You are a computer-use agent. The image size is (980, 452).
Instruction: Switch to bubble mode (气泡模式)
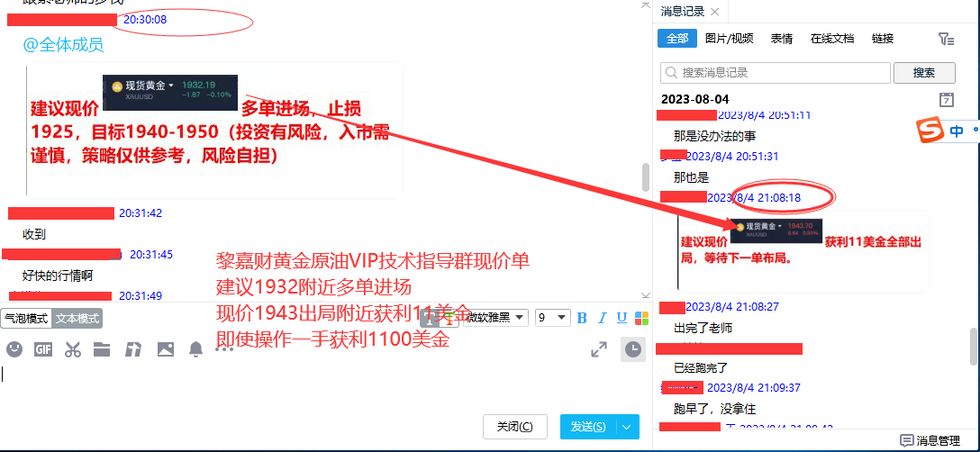tap(25, 318)
